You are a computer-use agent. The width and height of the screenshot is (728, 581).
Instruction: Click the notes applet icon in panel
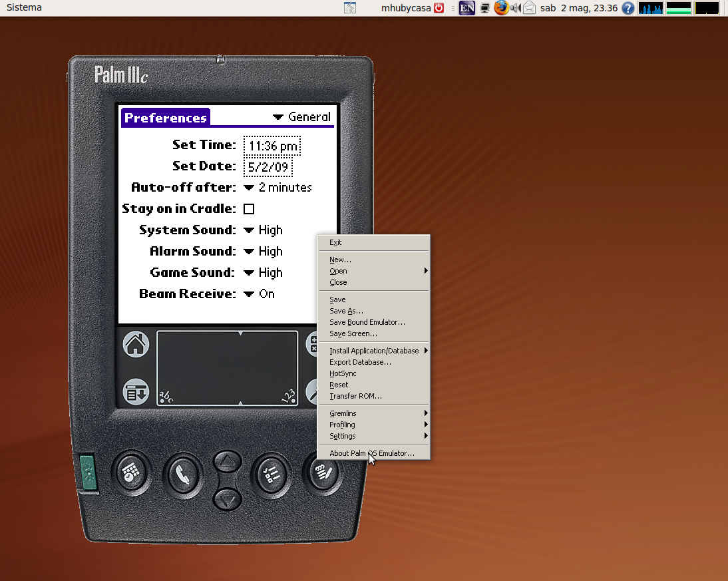350,8
